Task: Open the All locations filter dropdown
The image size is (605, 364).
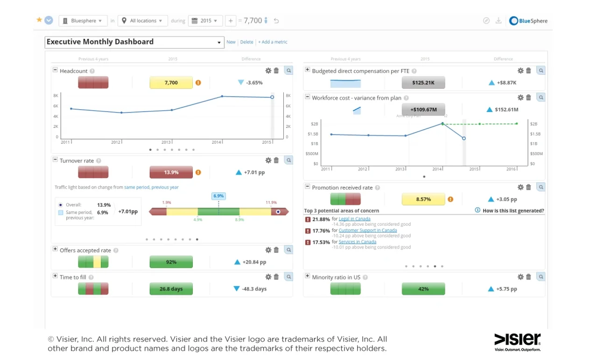Action: [142, 21]
